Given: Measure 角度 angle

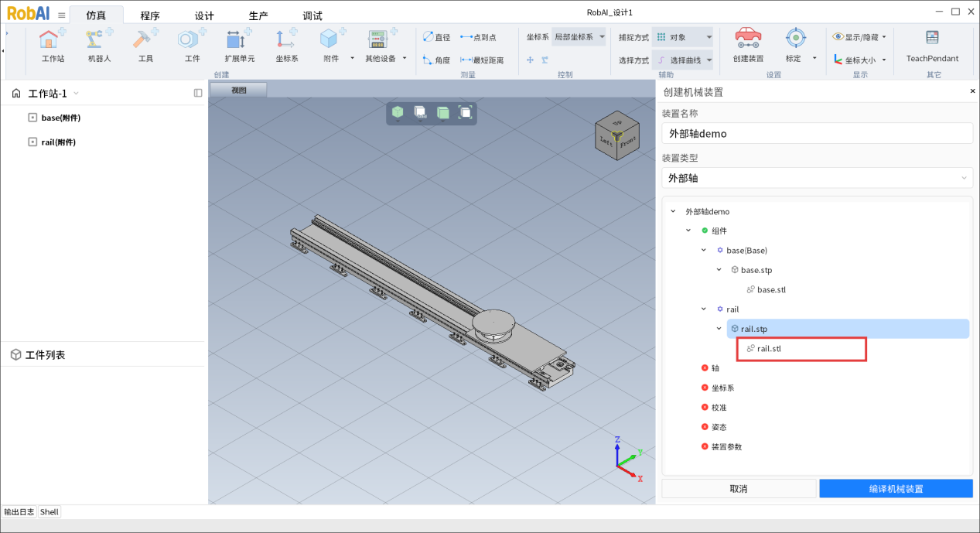Looking at the screenshot, I should pos(436,60).
